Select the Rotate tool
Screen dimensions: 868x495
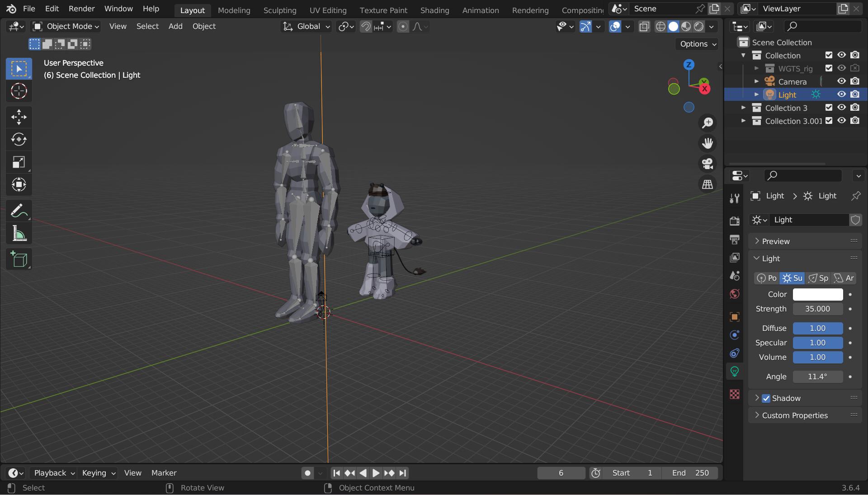[x=19, y=139]
